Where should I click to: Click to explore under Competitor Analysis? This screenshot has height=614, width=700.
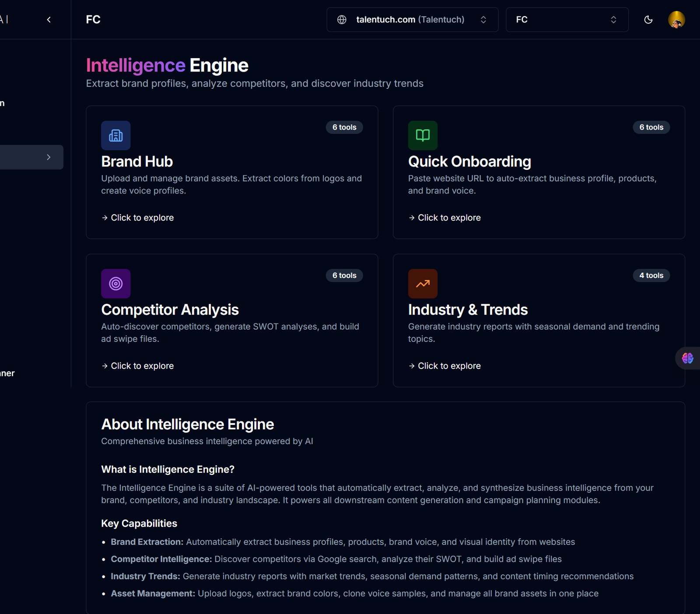pos(142,366)
